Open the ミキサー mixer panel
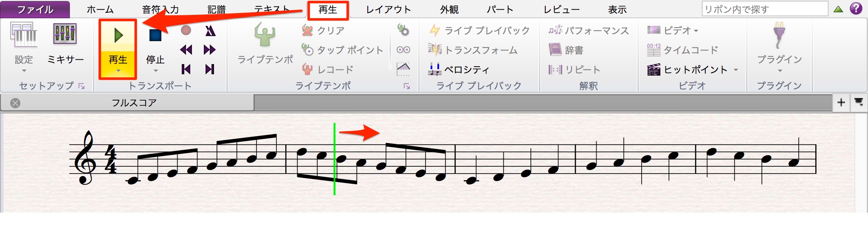Screen dimensions: 868x230 click(65, 42)
